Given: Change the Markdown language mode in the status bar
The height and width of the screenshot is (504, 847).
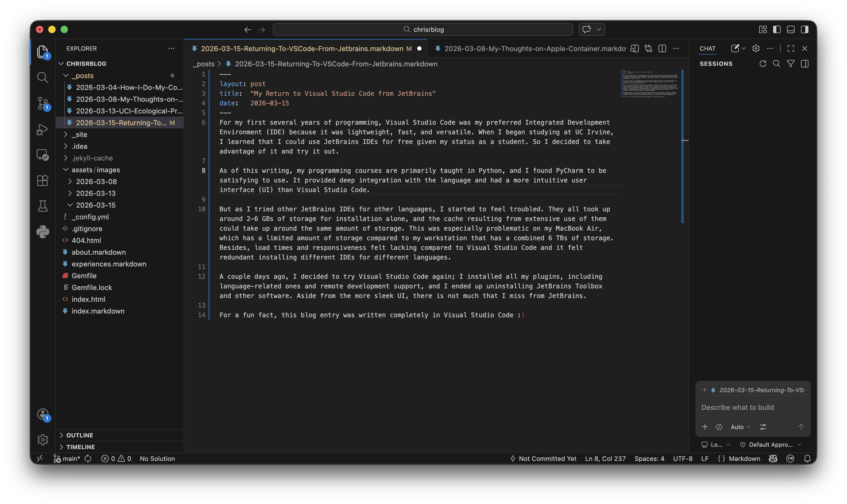Looking at the screenshot, I should 744,459.
